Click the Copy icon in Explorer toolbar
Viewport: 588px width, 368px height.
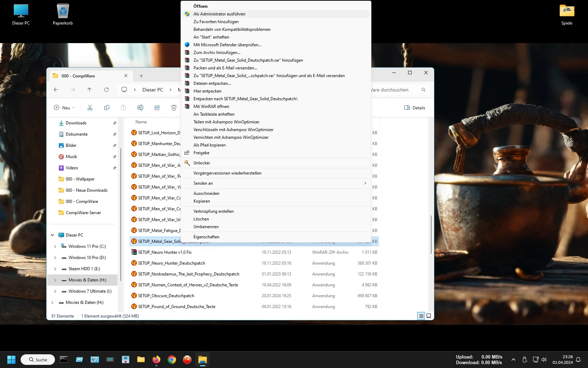point(107,108)
